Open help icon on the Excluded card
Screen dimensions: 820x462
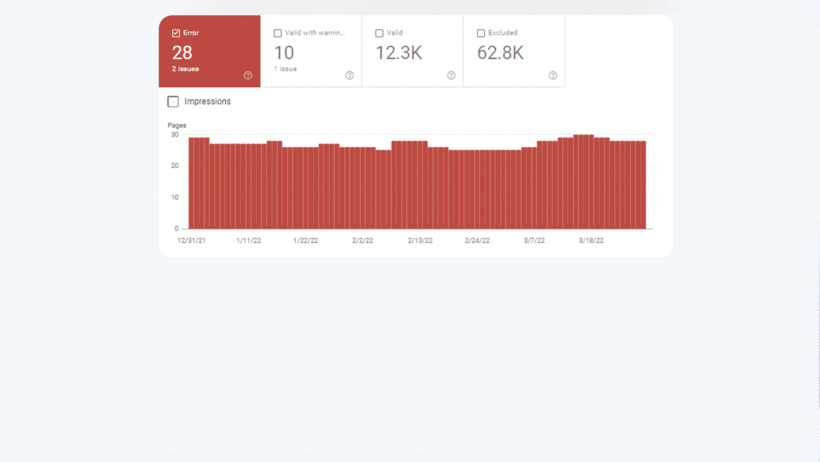553,75
